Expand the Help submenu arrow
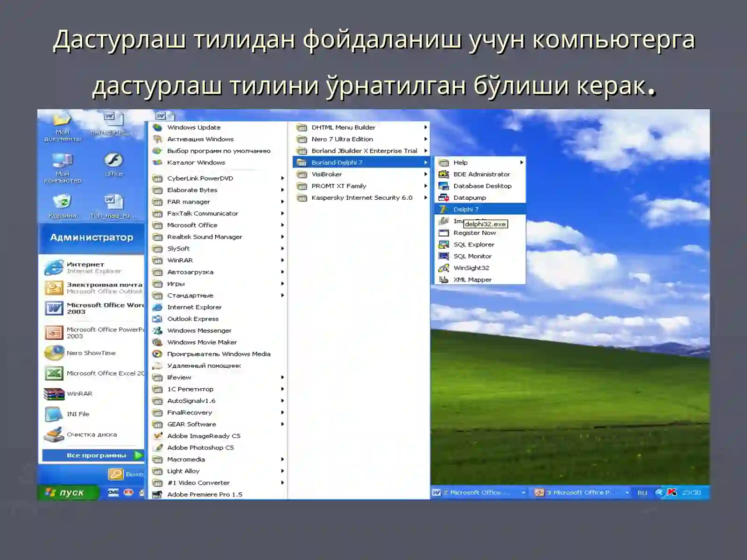Screen dimensions: 747x560 [521, 162]
